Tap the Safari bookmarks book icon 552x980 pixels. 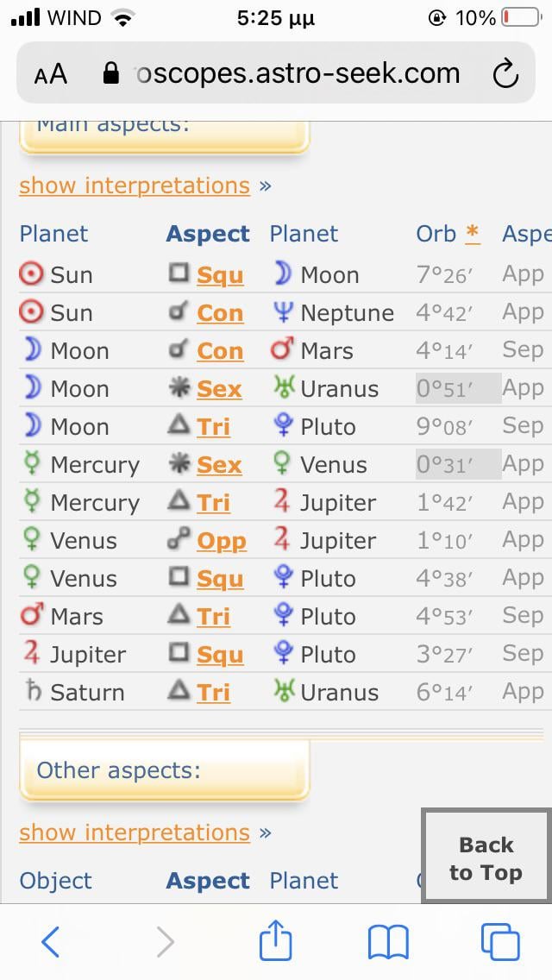click(388, 941)
